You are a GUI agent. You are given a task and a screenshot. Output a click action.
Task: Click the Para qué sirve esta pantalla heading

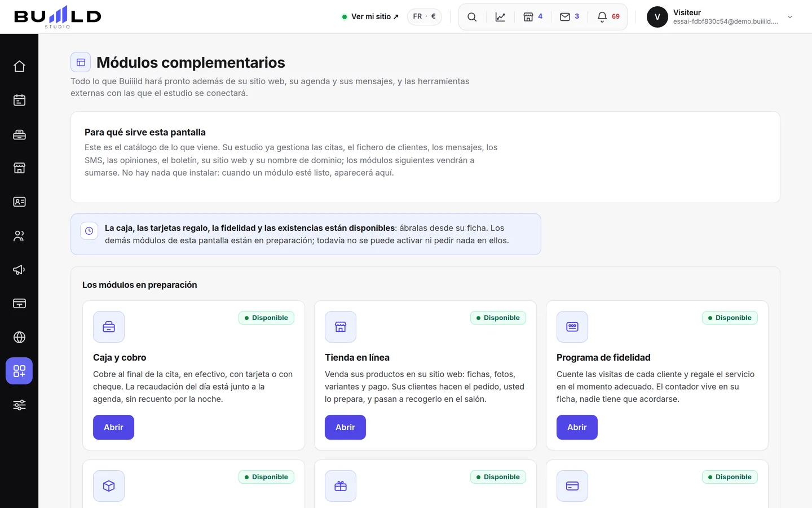[x=145, y=132]
